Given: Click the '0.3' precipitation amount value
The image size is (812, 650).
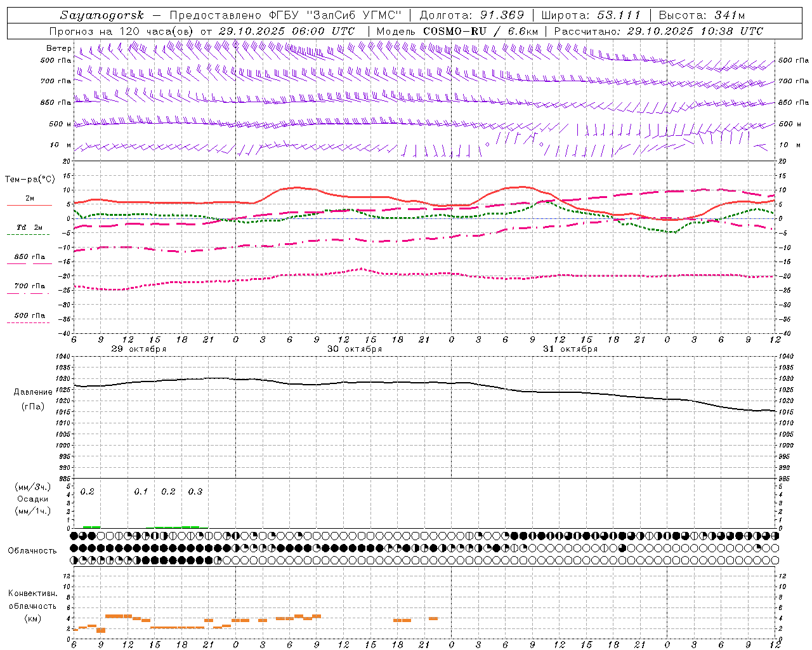Looking at the screenshot, I should (195, 492).
